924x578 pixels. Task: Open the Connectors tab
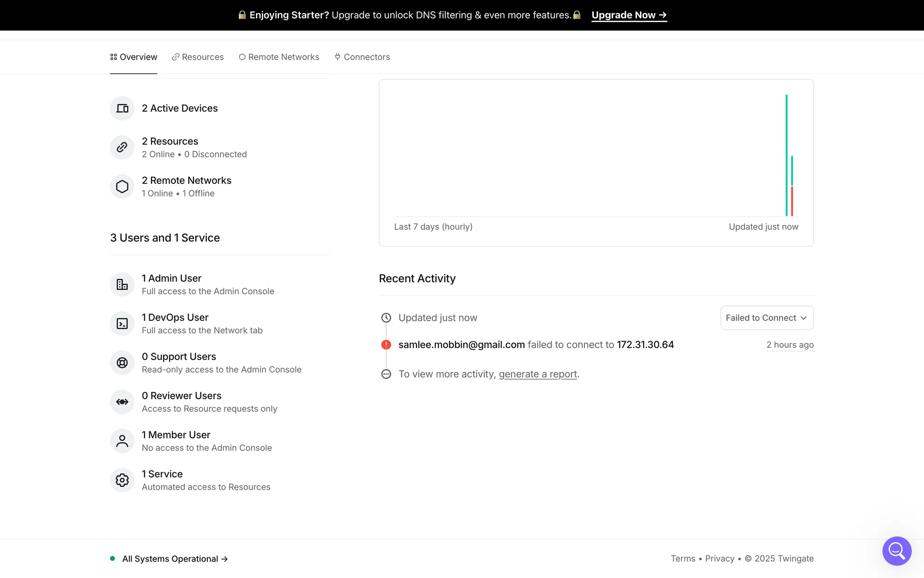coord(362,57)
